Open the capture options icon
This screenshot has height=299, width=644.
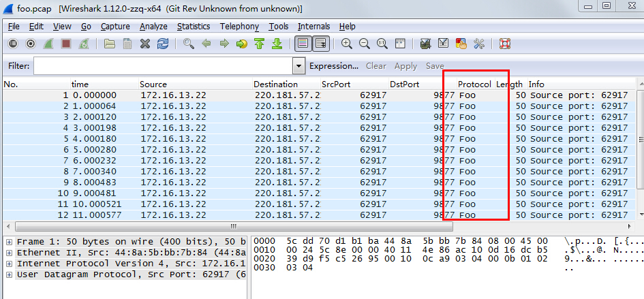tap(31, 44)
